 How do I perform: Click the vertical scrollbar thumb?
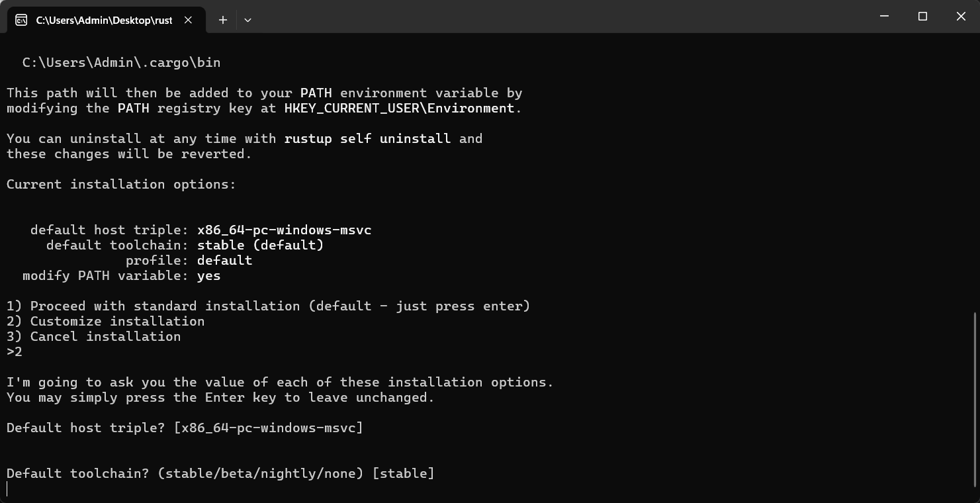click(976, 398)
